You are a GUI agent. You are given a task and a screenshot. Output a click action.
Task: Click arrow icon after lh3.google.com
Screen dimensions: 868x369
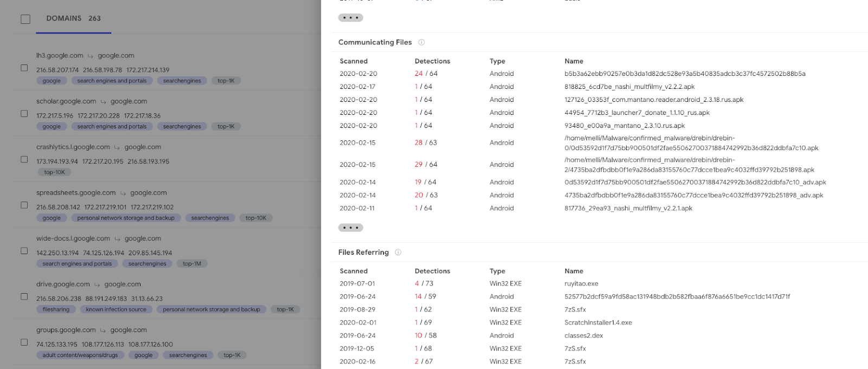point(91,56)
